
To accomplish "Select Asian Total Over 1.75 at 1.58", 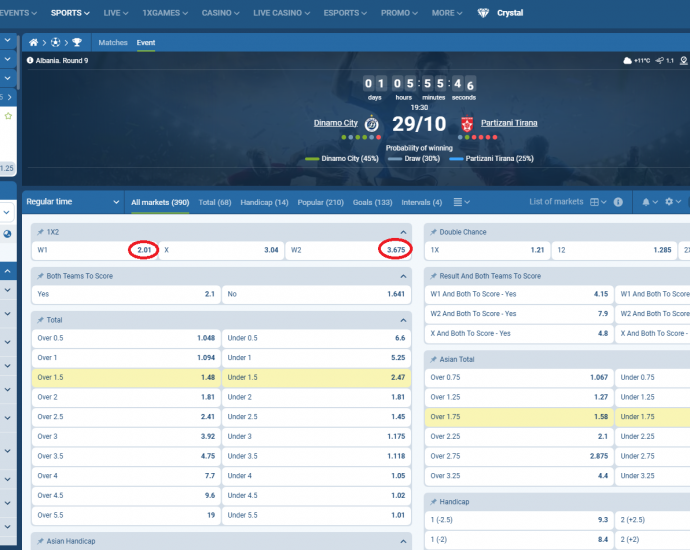I will tap(519, 417).
